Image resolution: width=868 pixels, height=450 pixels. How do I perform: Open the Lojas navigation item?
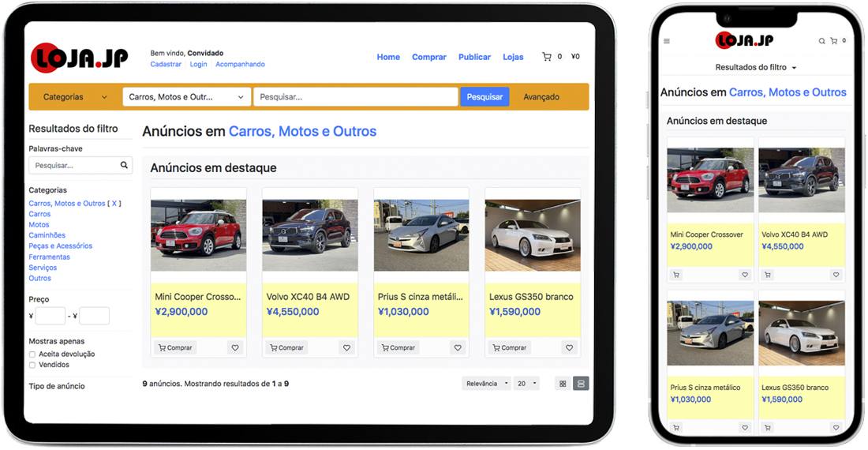click(x=513, y=57)
